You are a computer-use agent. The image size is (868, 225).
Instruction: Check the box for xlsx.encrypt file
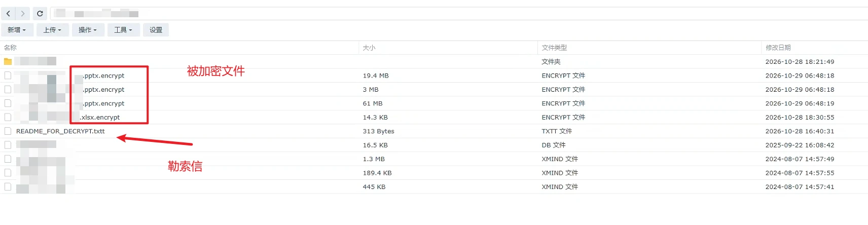point(8,117)
